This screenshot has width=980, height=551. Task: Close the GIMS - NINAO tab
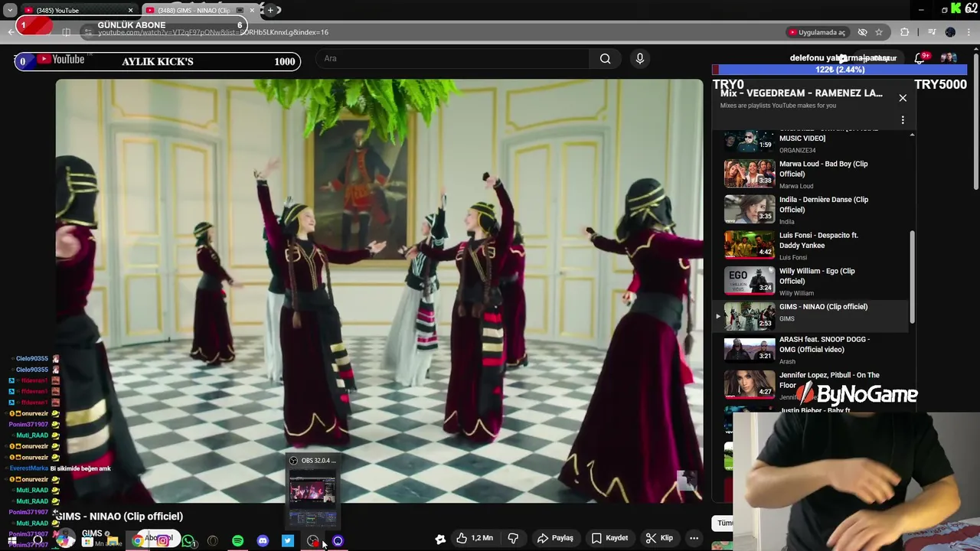click(252, 10)
